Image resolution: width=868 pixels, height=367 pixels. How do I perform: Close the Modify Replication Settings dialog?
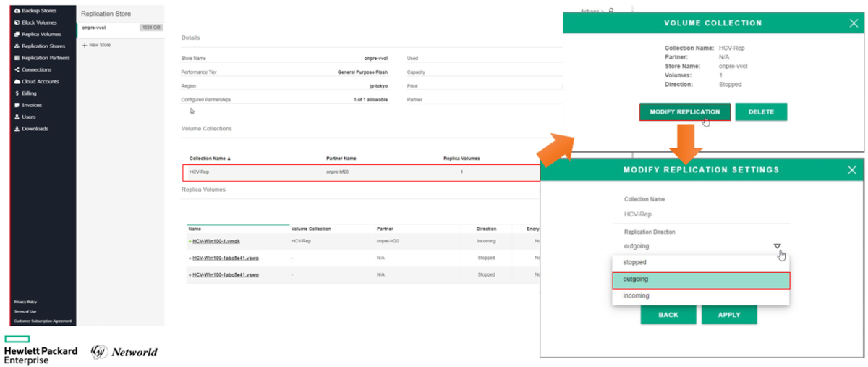(851, 169)
